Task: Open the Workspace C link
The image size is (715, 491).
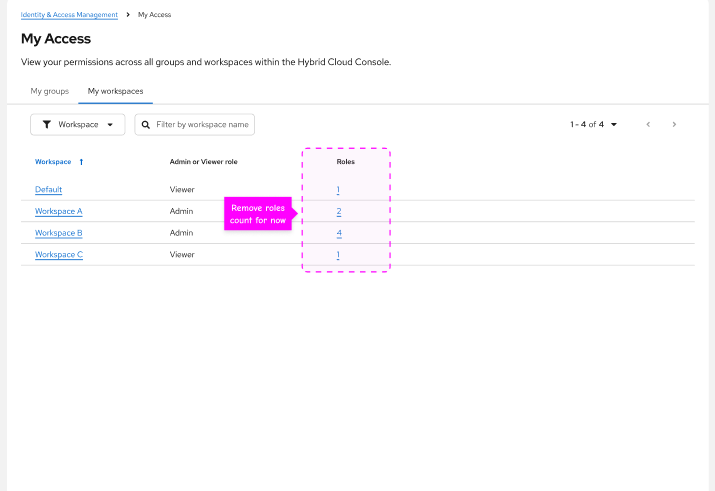Action: [58, 255]
